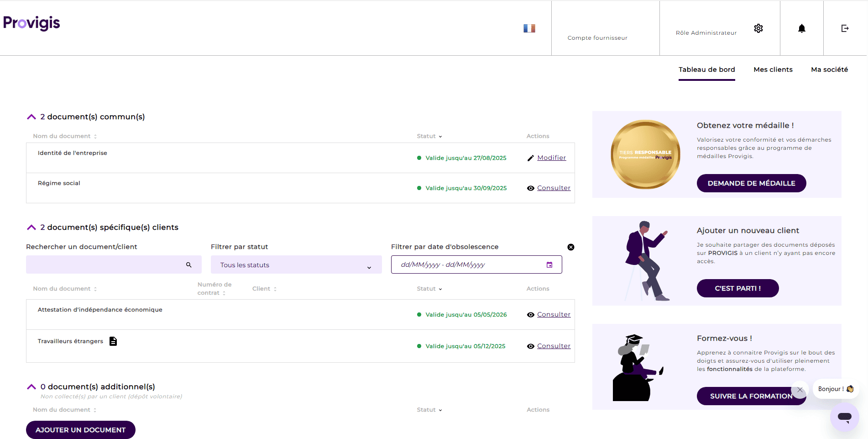Click Consulter for Travailleurs étrangers
Screen dimensions: 868x439
tap(554, 346)
